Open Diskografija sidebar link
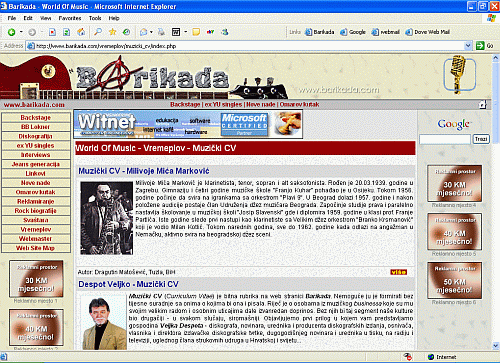 [x=36, y=136]
